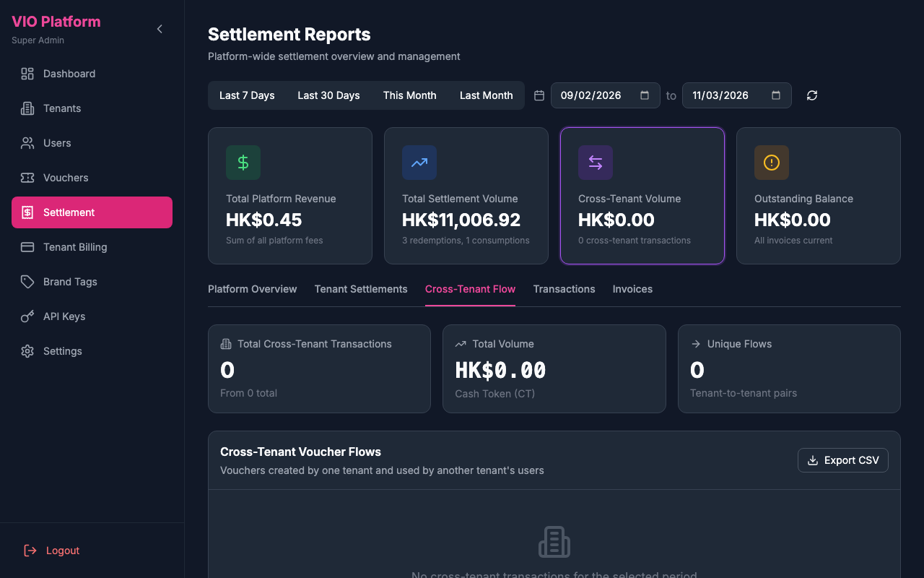Click the warning icon on Outstanding Balance card
924x578 pixels.
[x=771, y=163]
